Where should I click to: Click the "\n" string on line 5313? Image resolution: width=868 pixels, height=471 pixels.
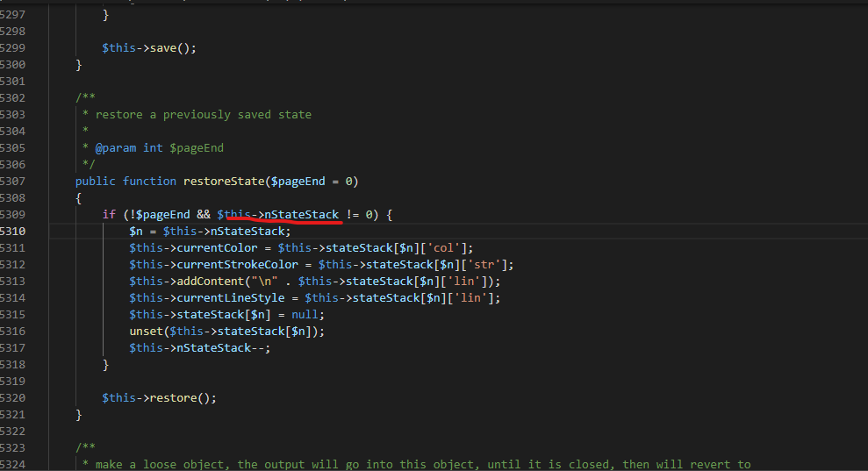coord(264,282)
